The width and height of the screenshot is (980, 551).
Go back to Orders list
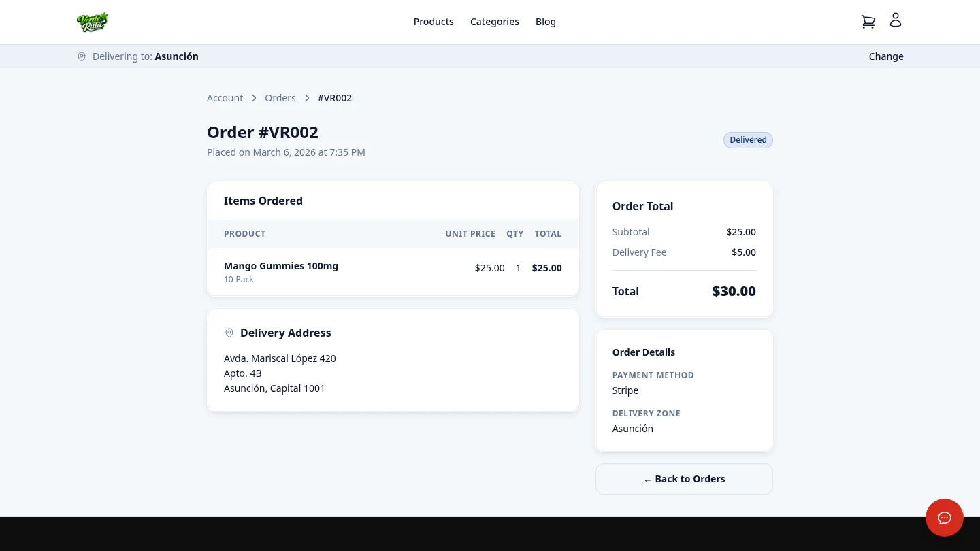click(684, 478)
